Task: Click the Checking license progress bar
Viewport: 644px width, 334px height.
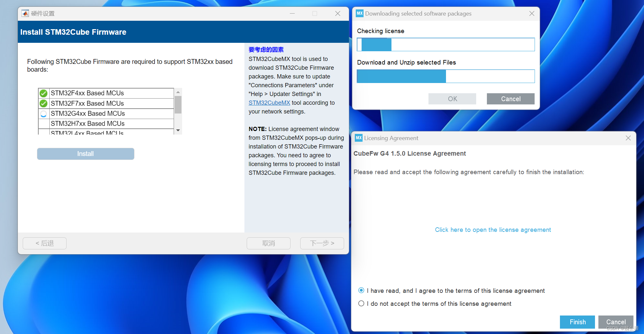Action: [x=446, y=44]
